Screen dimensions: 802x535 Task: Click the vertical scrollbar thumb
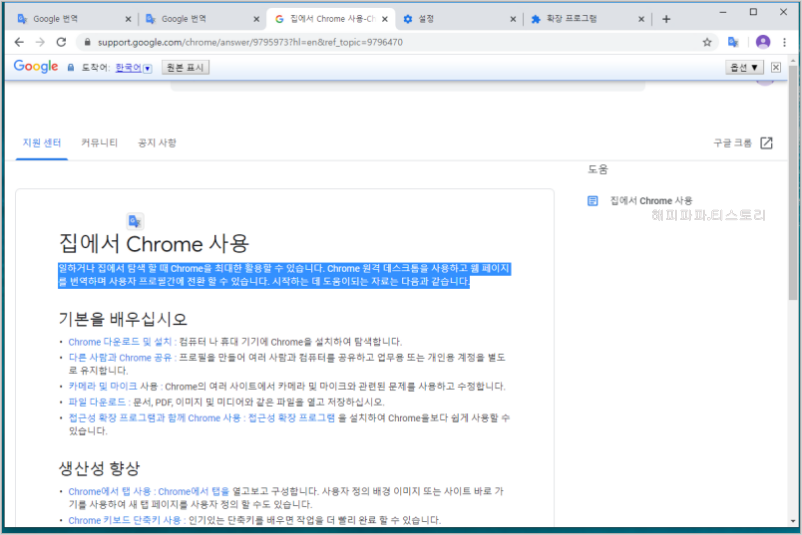click(x=792, y=182)
